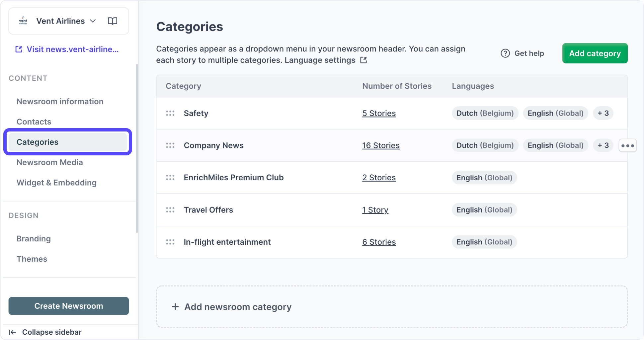
Task: Click the plus icon in Add newsroom category
Action: click(175, 307)
